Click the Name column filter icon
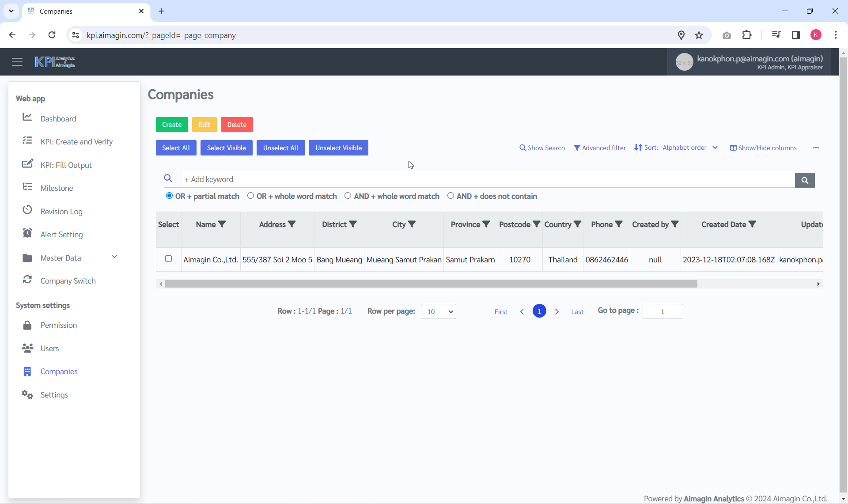 222,224
